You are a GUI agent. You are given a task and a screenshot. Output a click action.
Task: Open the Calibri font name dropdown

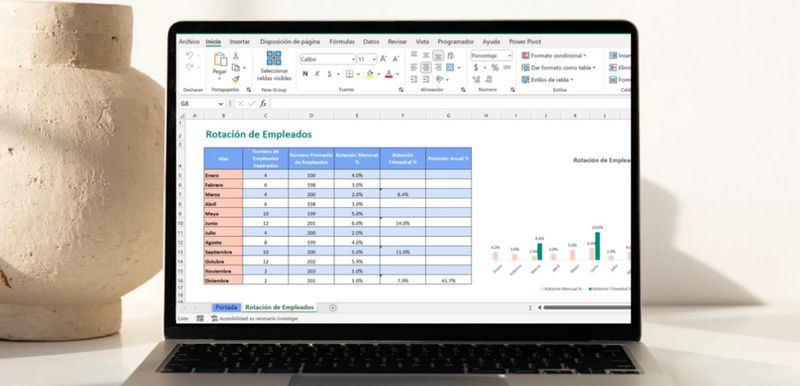click(x=328, y=59)
